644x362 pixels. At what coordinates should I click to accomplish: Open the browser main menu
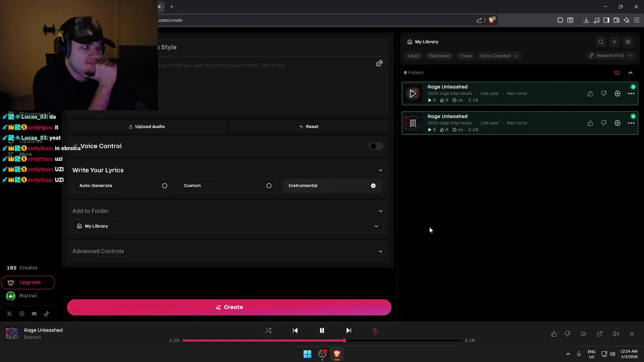(636, 20)
